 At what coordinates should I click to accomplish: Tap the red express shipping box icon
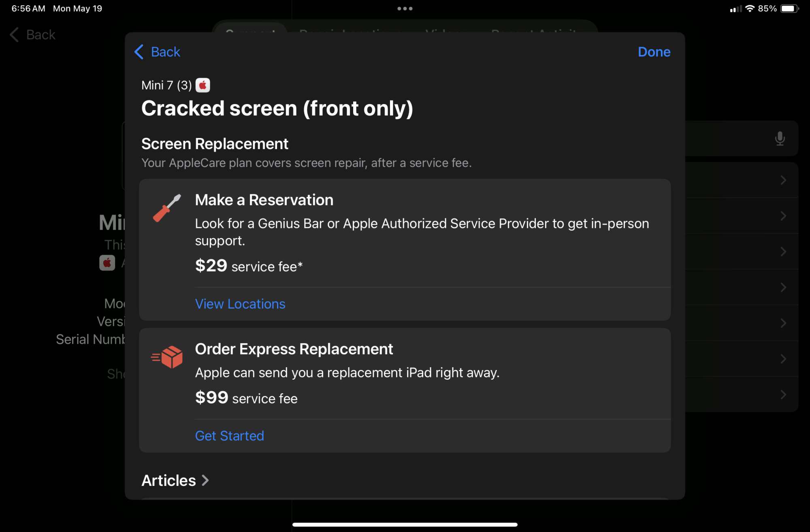(167, 357)
